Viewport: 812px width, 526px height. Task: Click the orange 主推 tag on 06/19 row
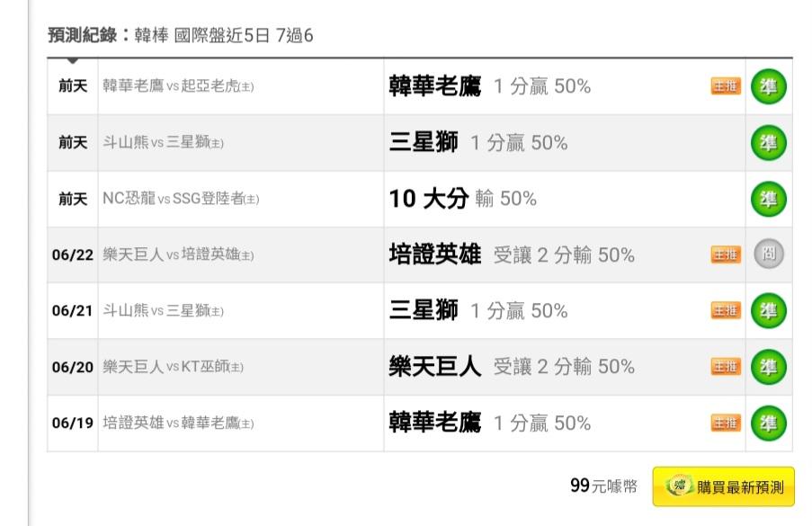[x=726, y=423]
